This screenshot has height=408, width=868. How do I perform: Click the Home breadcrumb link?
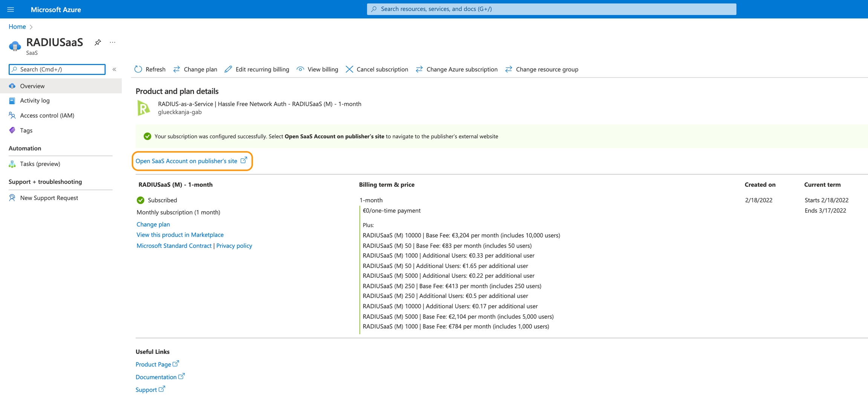(17, 27)
